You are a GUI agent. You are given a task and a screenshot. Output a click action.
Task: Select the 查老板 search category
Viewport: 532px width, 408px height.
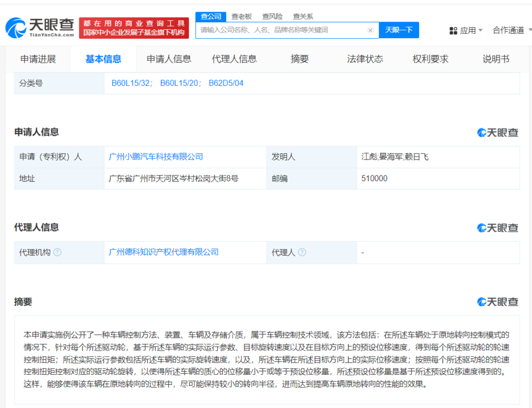(x=242, y=17)
